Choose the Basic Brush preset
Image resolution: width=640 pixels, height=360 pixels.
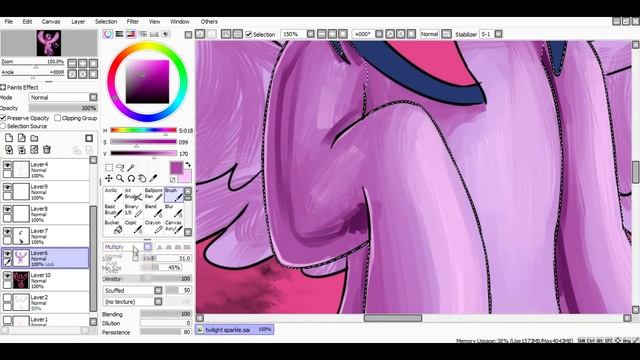coord(113,211)
